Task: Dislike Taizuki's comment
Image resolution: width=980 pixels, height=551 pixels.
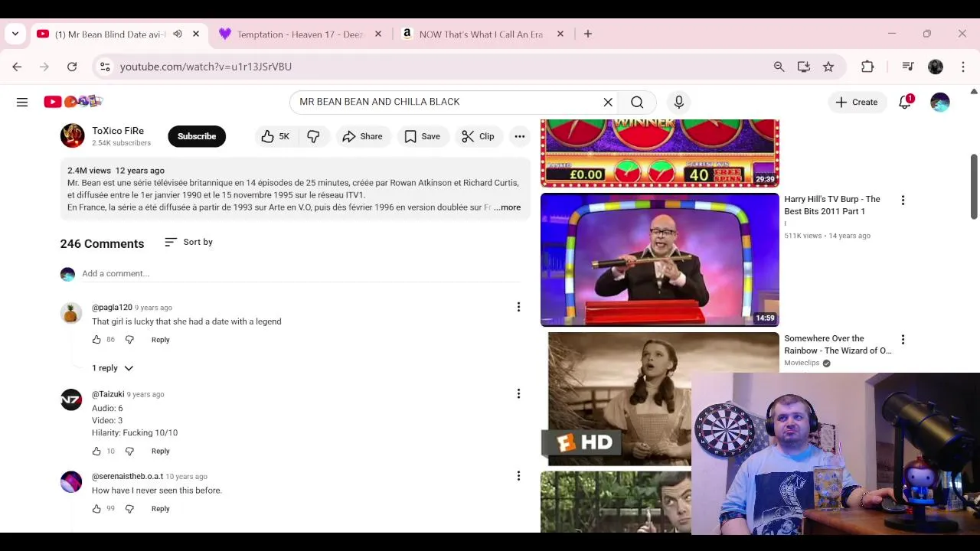Action: point(129,452)
